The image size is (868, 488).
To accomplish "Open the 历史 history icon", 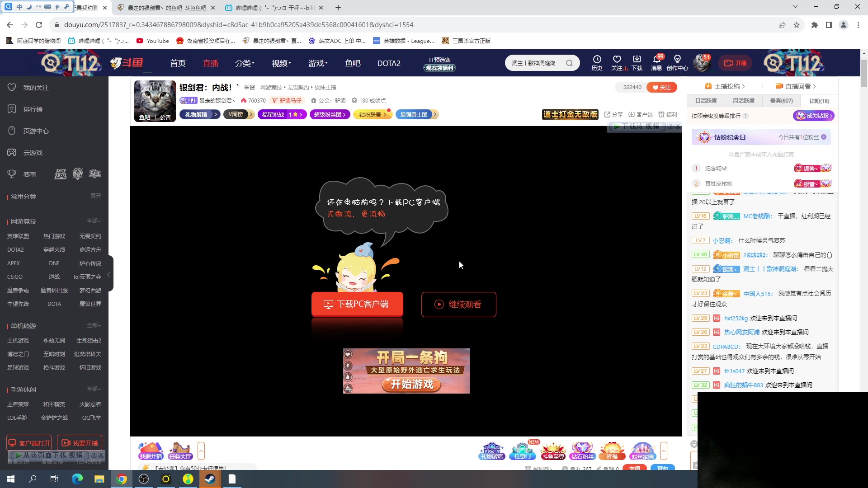I will click(597, 62).
